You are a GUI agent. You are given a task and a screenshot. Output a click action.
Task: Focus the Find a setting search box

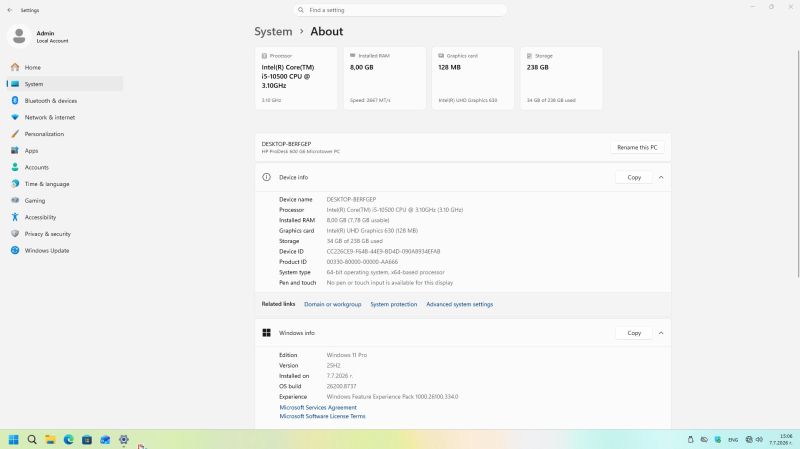400,10
